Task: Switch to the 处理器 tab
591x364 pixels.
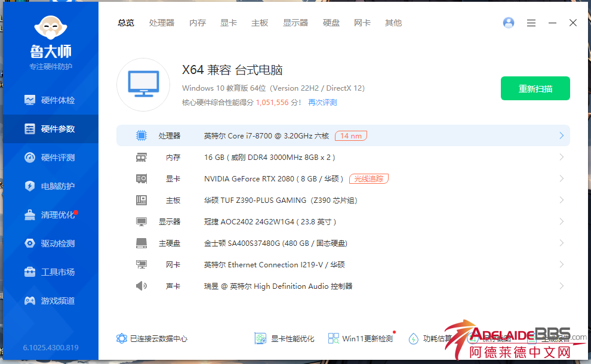Action: (162, 23)
